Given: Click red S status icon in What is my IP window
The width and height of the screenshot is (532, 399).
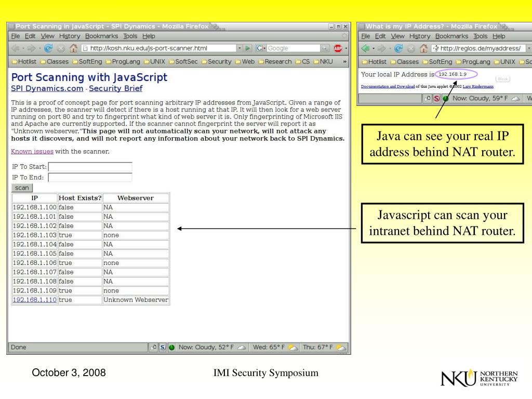Looking at the screenshot, I should (x=436, y=99).
